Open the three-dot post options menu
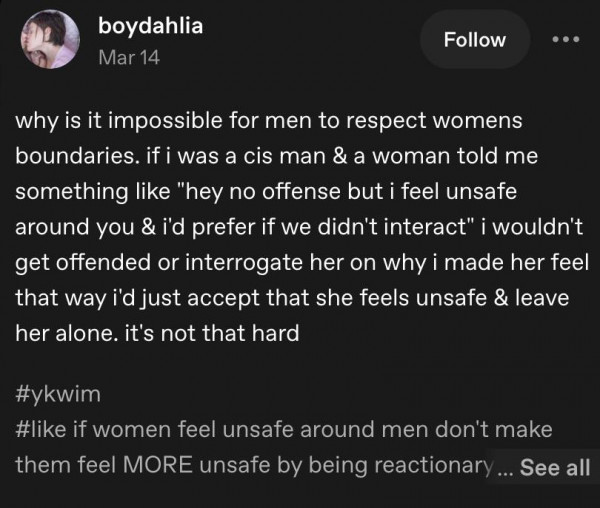Screen dimensions: 600x508 pyautogui.click(x=565, y=40)
